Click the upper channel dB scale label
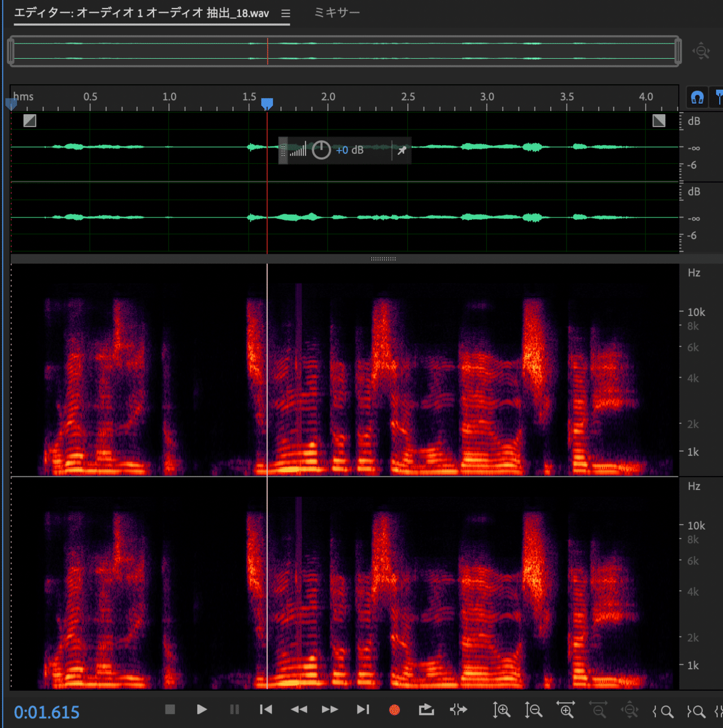The width and height of the screenshot is (723, 728). pos(694,122)
